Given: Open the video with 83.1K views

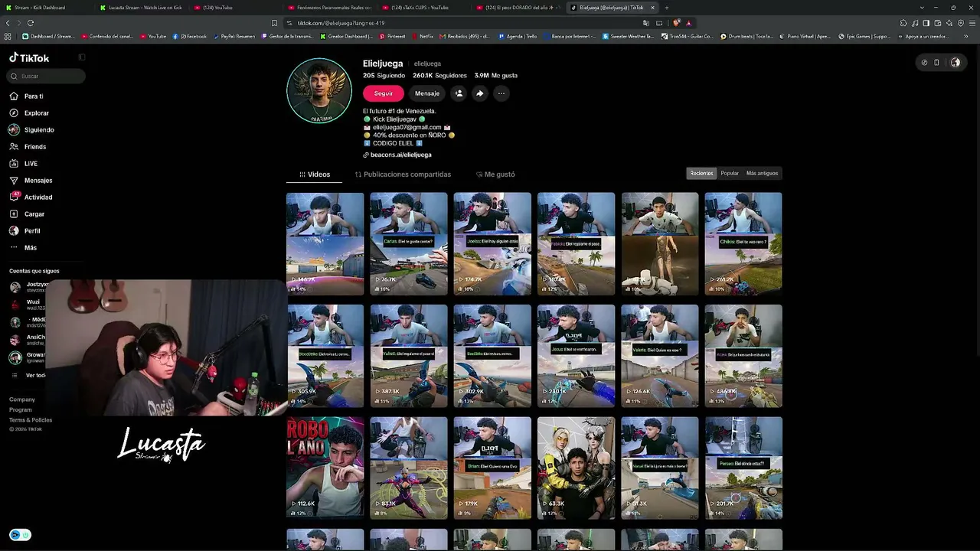Looking at the screenshot, I should coord(409,468).
